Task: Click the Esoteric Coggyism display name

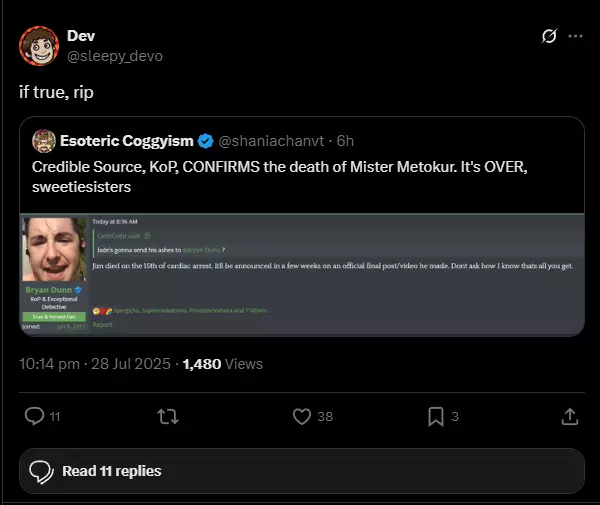Action: (x=127, y=141)
